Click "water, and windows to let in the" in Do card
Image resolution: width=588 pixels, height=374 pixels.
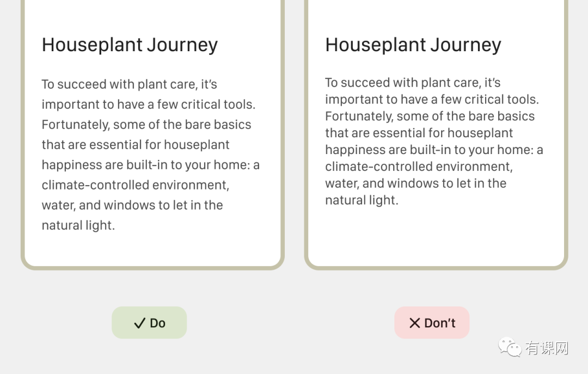click(x=132, y=205)
